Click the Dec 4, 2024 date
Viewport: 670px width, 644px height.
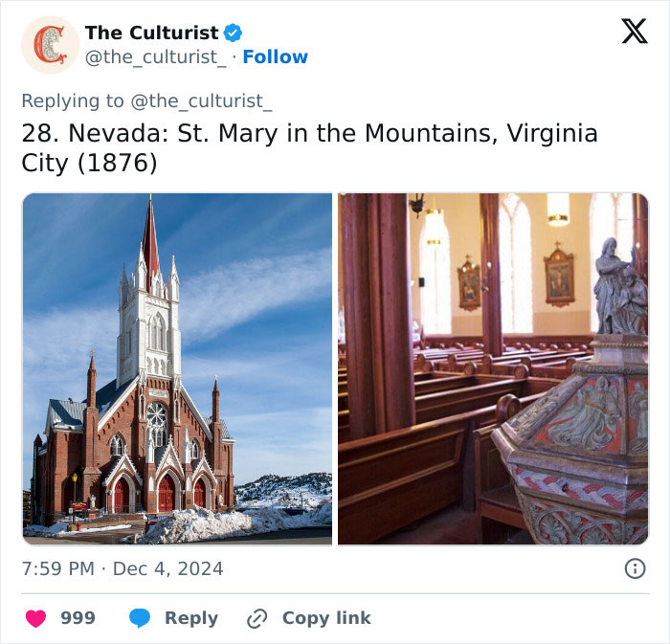(x=167, y=568)
